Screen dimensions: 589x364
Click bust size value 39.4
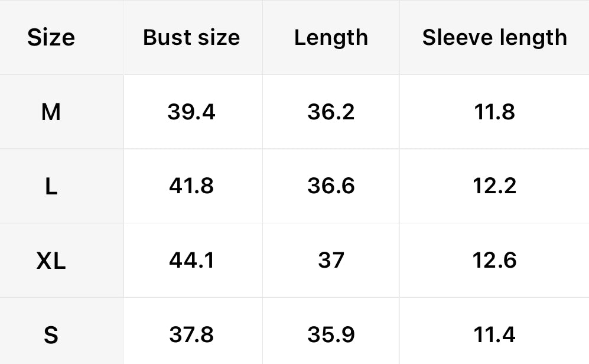click(191, 112)
